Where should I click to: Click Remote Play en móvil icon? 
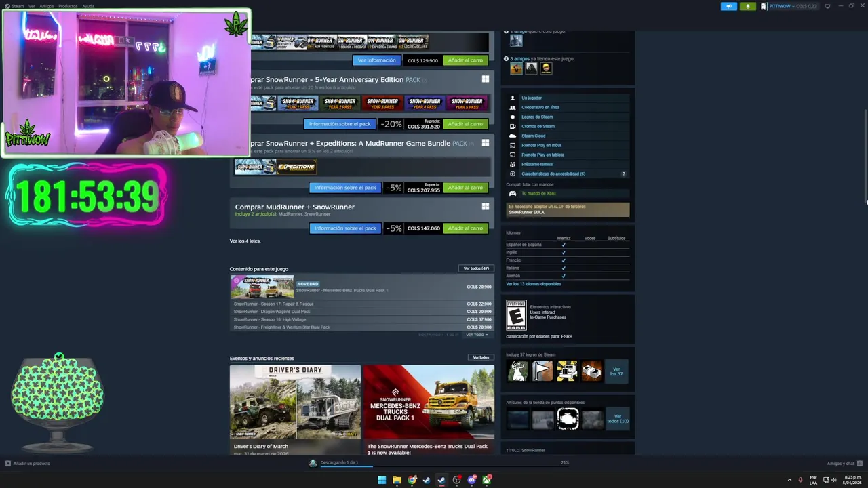tap(513, 145)
